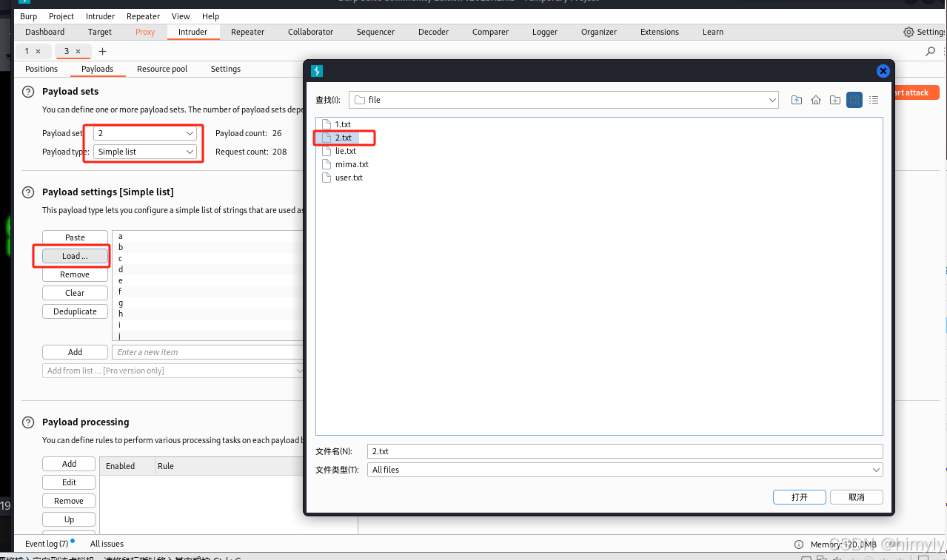The height and width of the screenshot is (560, 947).
Task: Add a new Intruder tab
Action: [x=103, y=51]
